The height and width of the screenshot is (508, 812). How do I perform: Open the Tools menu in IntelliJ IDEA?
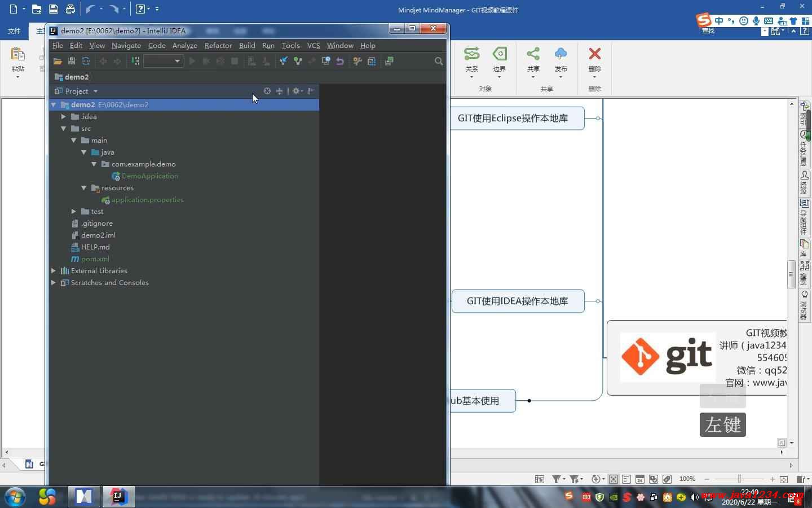[291, 46]
